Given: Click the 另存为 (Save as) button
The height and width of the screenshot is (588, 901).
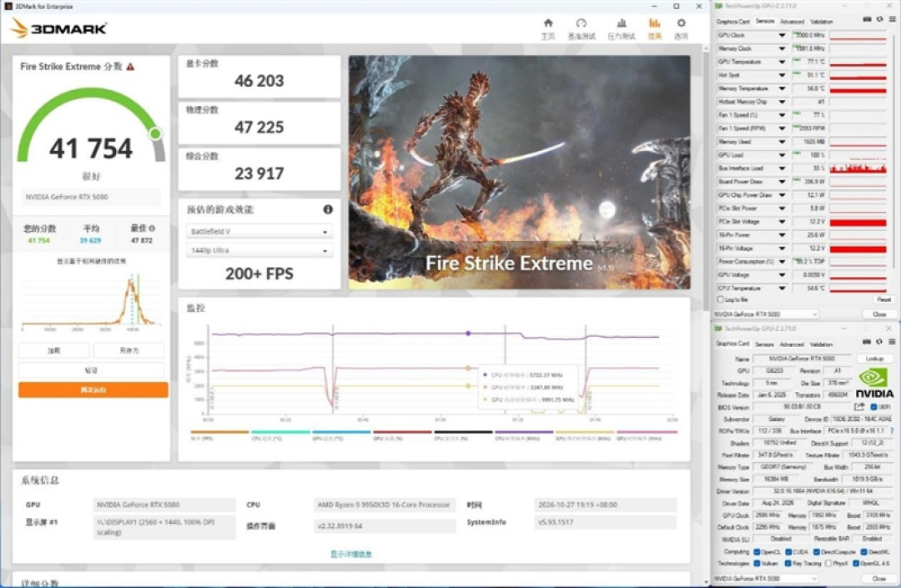Looking at the screenshot, I should point(128,350).
